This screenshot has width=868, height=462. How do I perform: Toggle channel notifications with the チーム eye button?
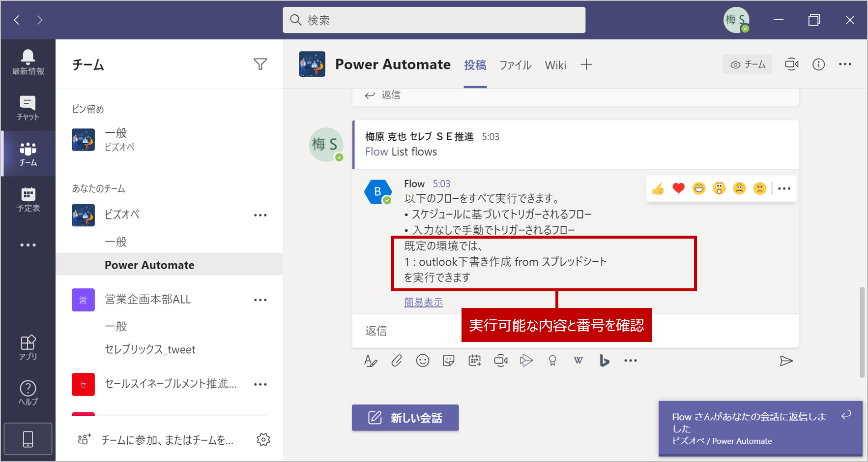748,64
